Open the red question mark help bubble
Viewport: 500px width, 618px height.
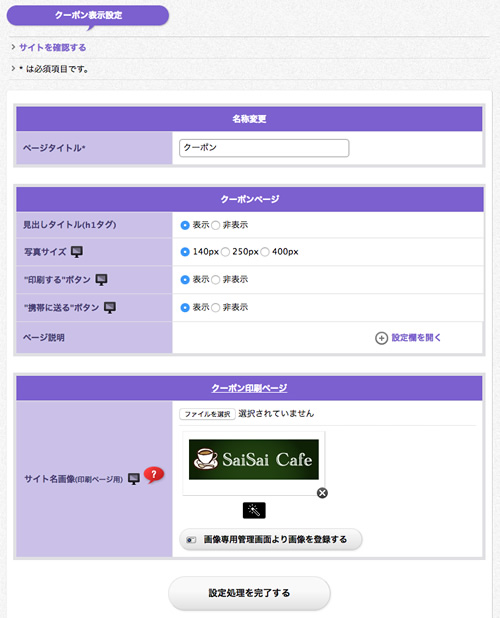pos(154,475)
